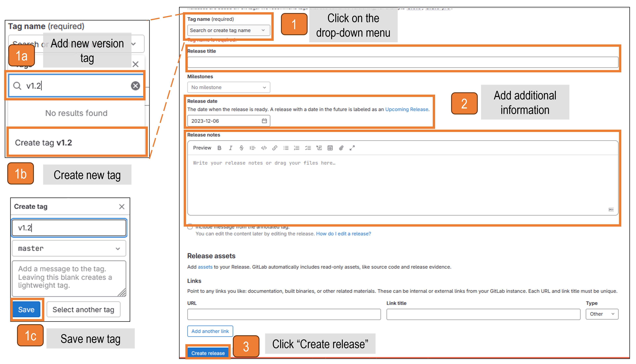The width and height of the screenshot is (636, 364).
Task: Click the URL input field
Action: 284,314
